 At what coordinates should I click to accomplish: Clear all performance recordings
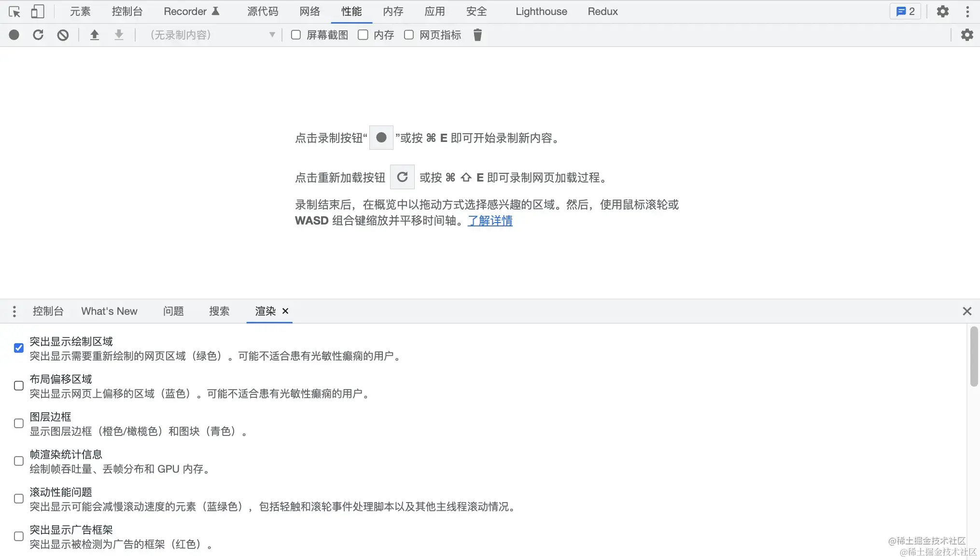tap(63, 35)
